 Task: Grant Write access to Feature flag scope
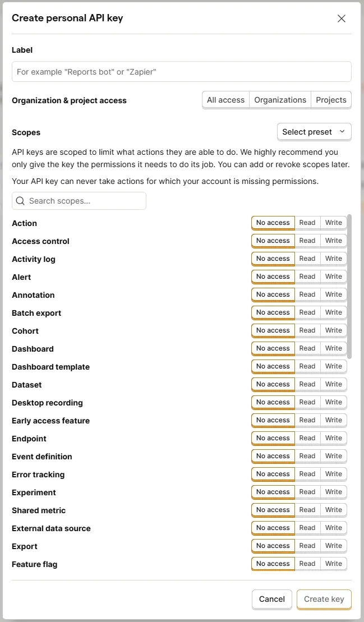334,564
